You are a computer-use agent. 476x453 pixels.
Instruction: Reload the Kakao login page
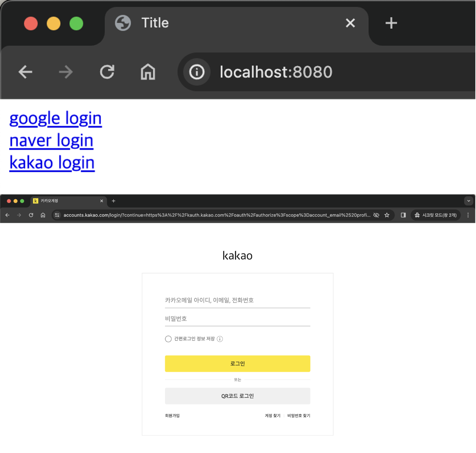coord(31,215)
